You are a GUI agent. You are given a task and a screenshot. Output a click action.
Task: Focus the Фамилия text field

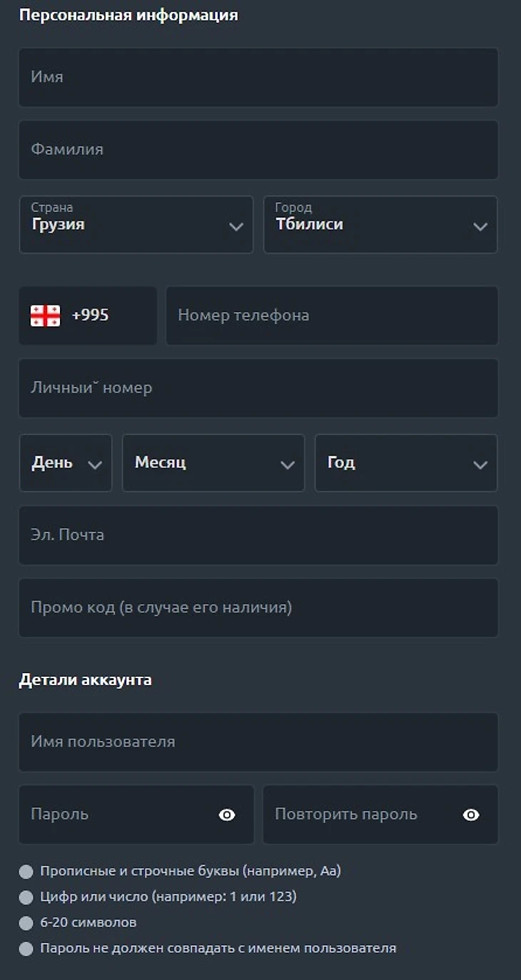pyautogui.click(x=258, y=150)
